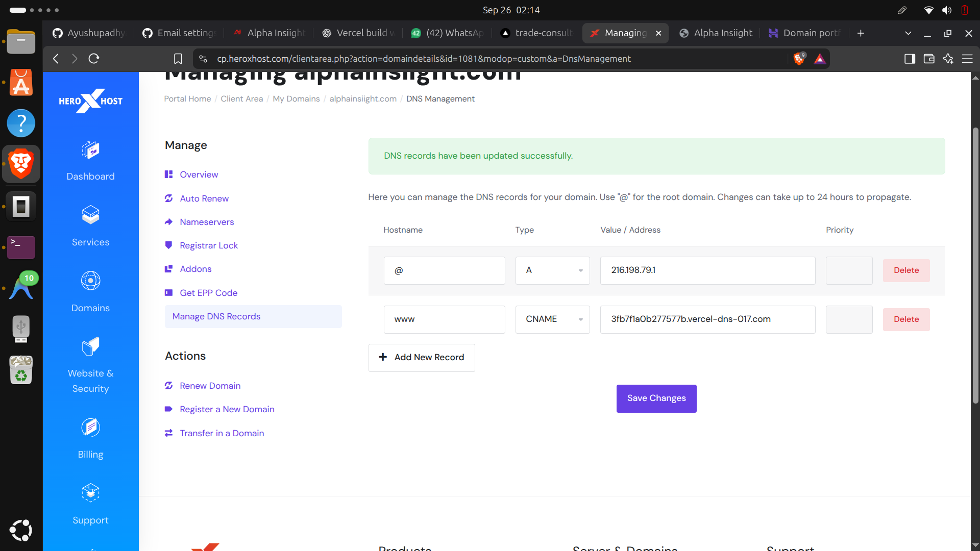Image resolution: width=980 pixels, height=551 pixels.
Task: Open Leo AI assistant star icon
Action: pyautogui.click(x=948, y=59)
